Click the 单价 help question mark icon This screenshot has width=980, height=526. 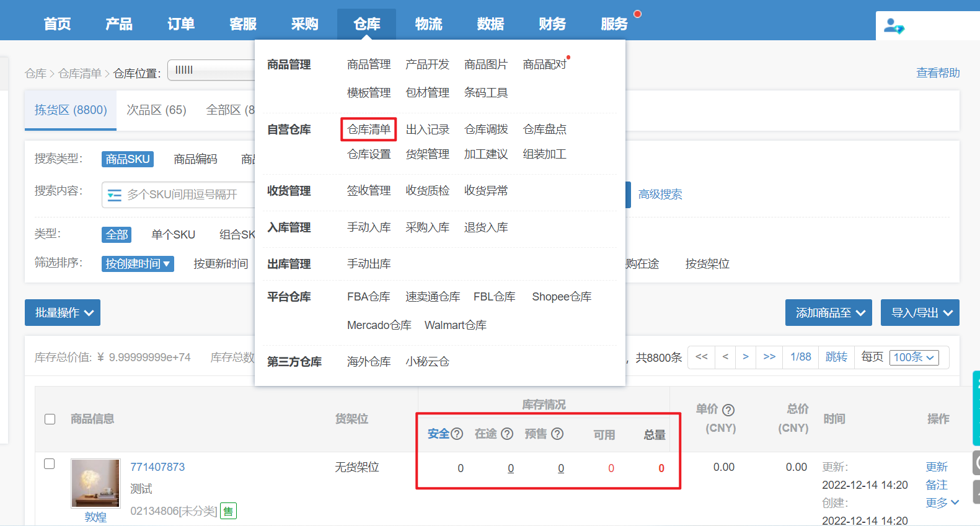coord(729,410)
